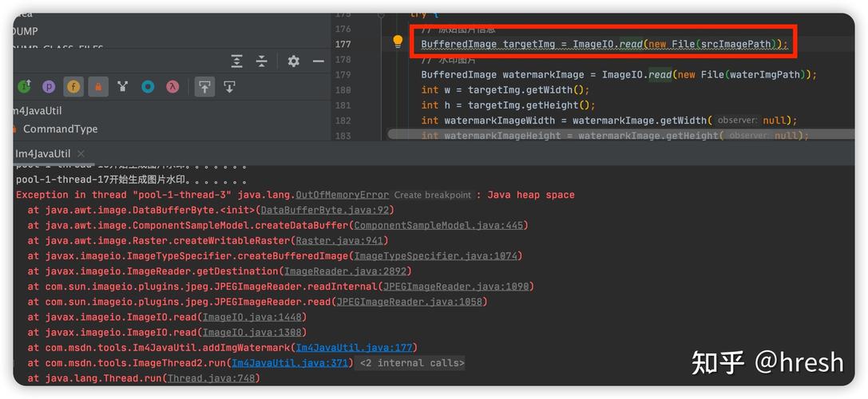Image resolution: width=868 pixels, height=399 pixels.
Task: Toggle Show Fields orange f filter
Action: (73, 87)
